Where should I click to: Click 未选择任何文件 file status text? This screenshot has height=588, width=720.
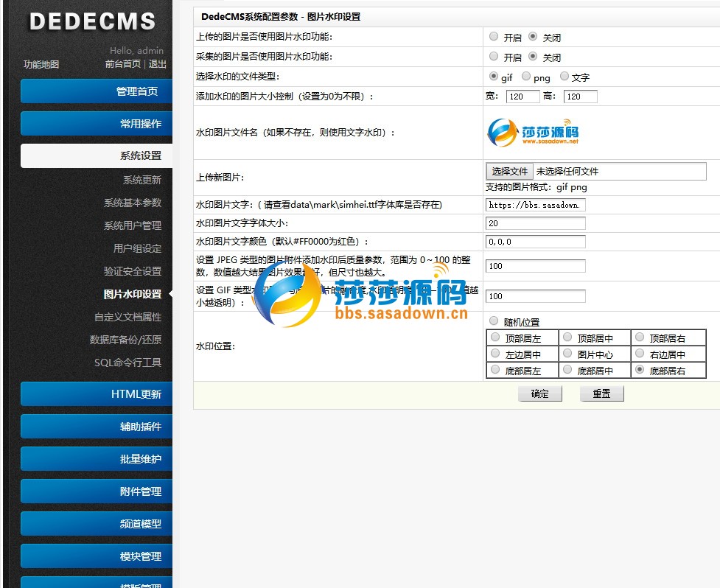click(567, 171)
